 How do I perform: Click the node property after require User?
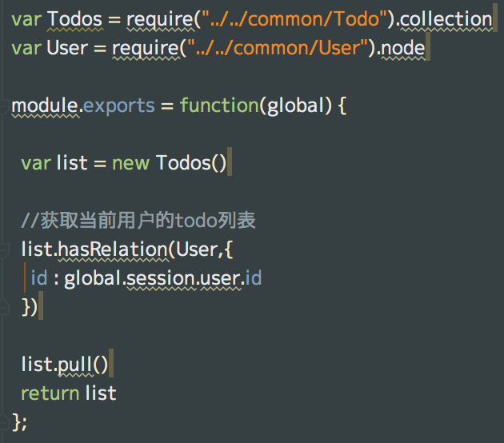(x=403, y=48)
